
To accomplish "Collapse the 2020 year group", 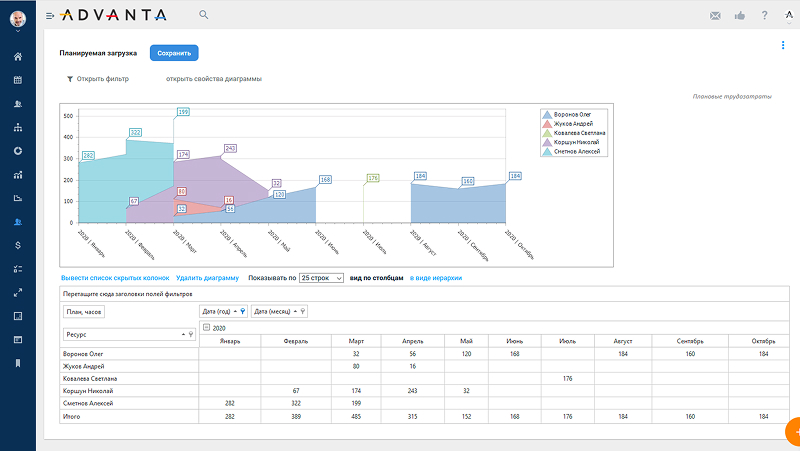I will point(206,327).
